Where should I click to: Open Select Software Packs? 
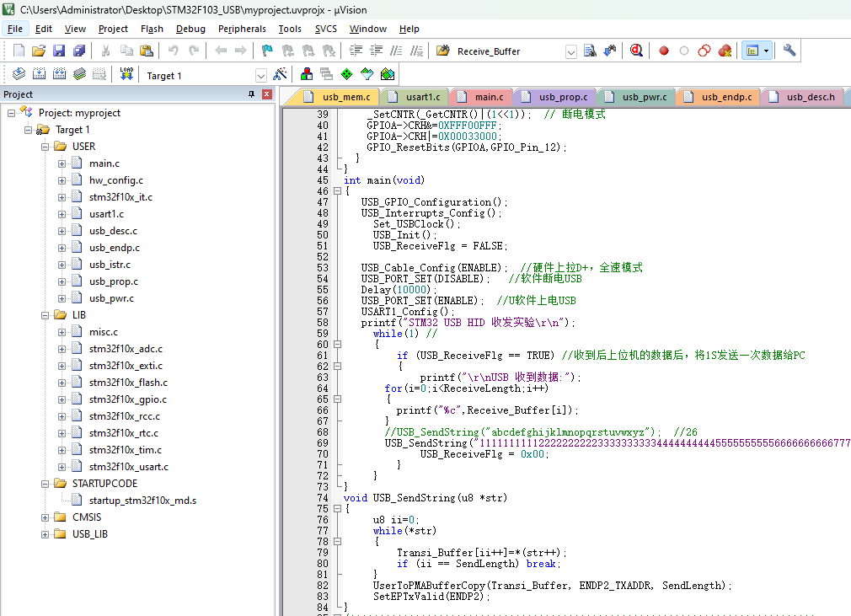(367, 74)
